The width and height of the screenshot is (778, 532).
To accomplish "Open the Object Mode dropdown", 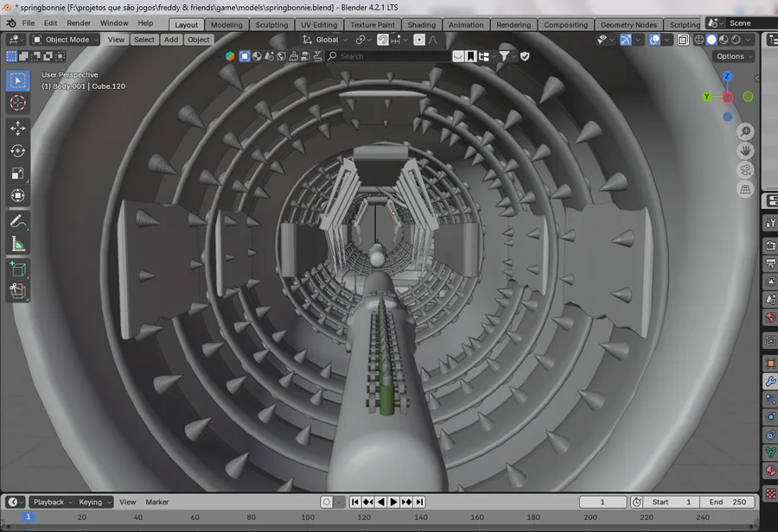I will pyautogui.click(x=65, y=40).
